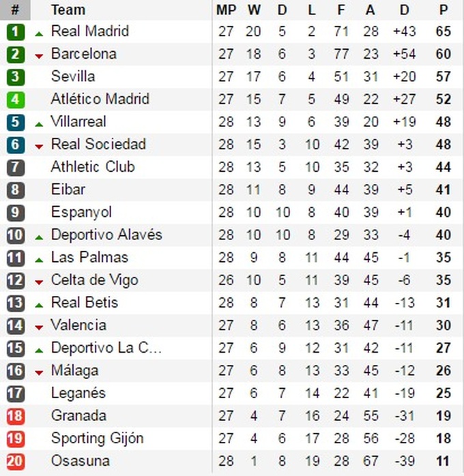
Task: Click Málaga's red down arrow indicator
Action: [39, 372]
